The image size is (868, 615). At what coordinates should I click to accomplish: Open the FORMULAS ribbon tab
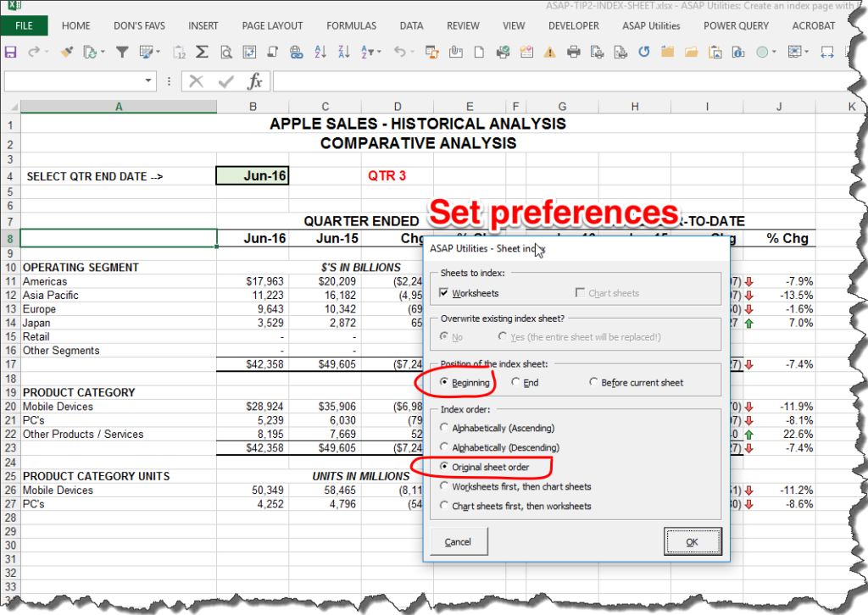click(352, 25)
